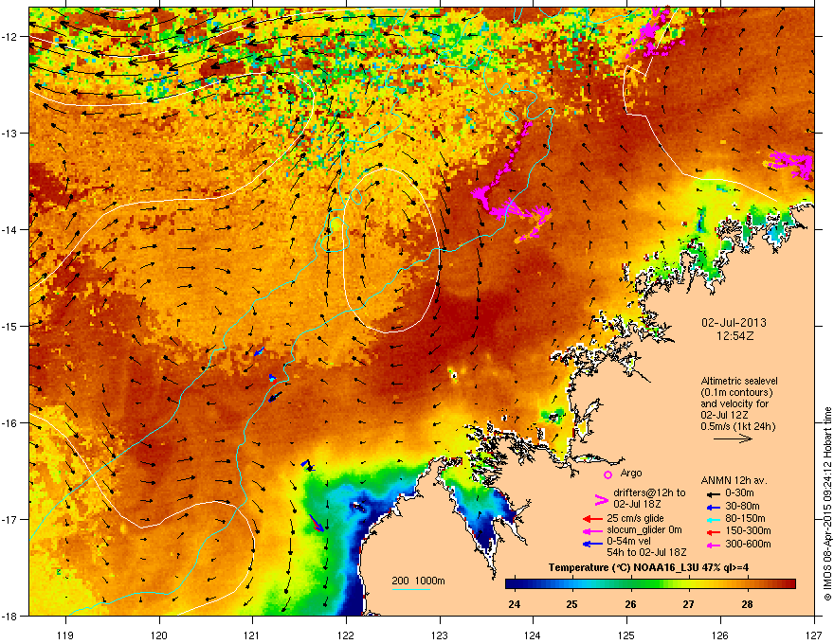Click the '300-600m' depth label
Screen dimensions: 834x644
748,544
